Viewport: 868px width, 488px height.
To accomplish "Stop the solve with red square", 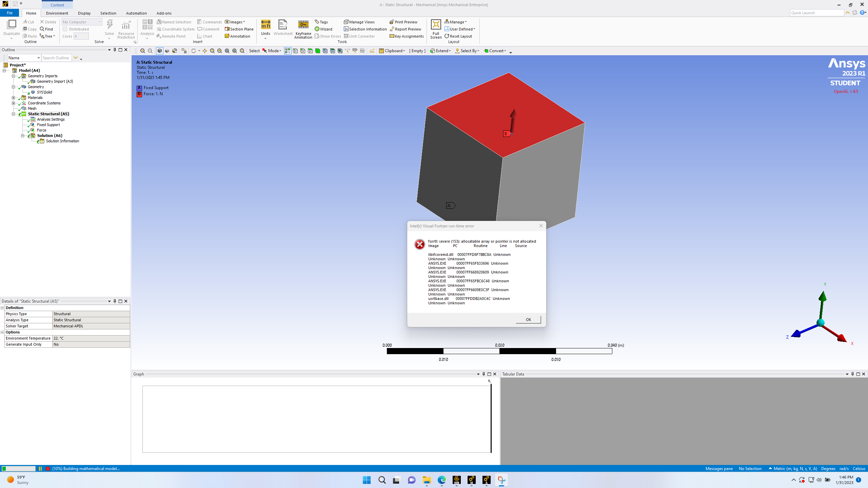I will (48, 469).
